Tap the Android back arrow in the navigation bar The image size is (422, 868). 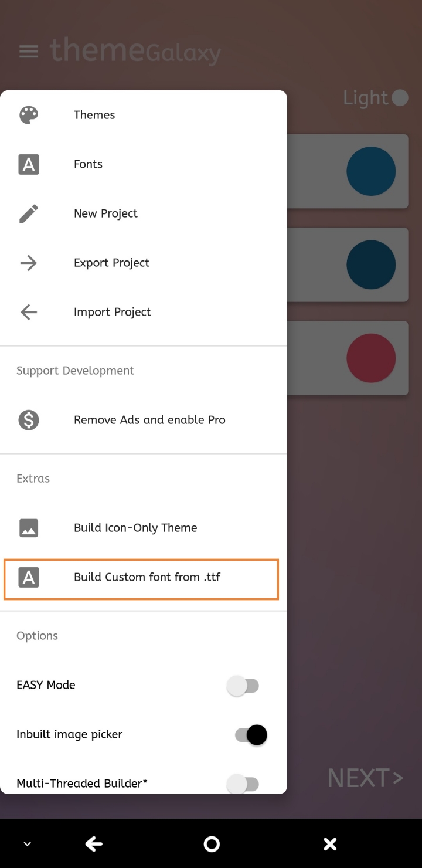[94, 844]
